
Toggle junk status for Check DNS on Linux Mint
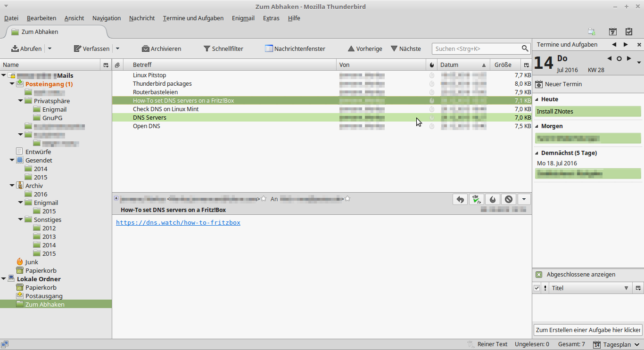click(x=432, y=109)
